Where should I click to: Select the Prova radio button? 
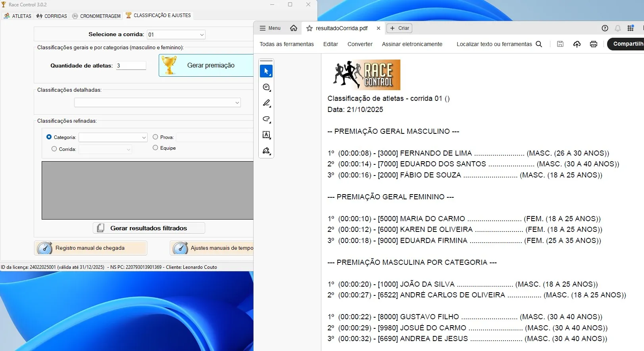tap(156, 137)
